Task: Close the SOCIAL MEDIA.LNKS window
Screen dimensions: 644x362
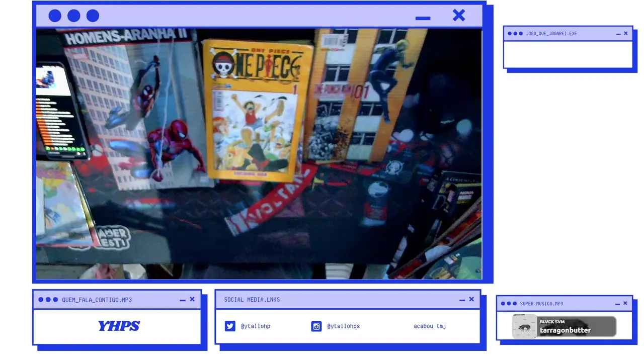Action: coord(471,299)
